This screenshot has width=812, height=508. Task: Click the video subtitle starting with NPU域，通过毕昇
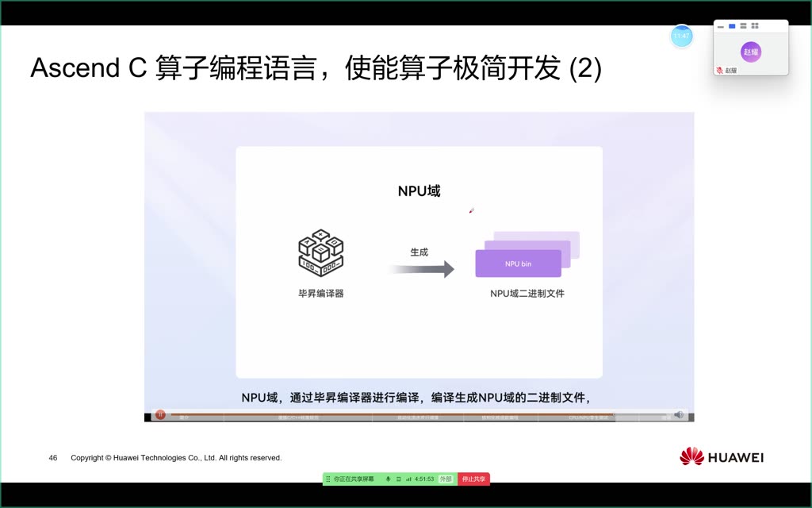[416, 398]
